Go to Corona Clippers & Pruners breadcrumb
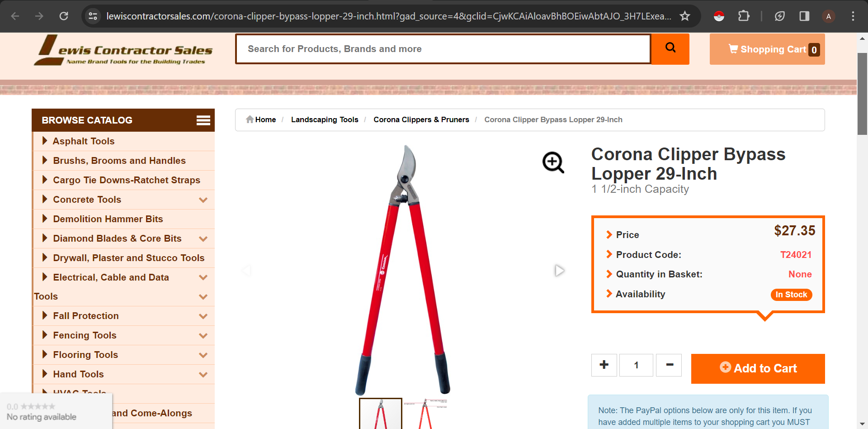Image resolution: width=868 pixels, height=429 pixels. (x=421, y=119)
